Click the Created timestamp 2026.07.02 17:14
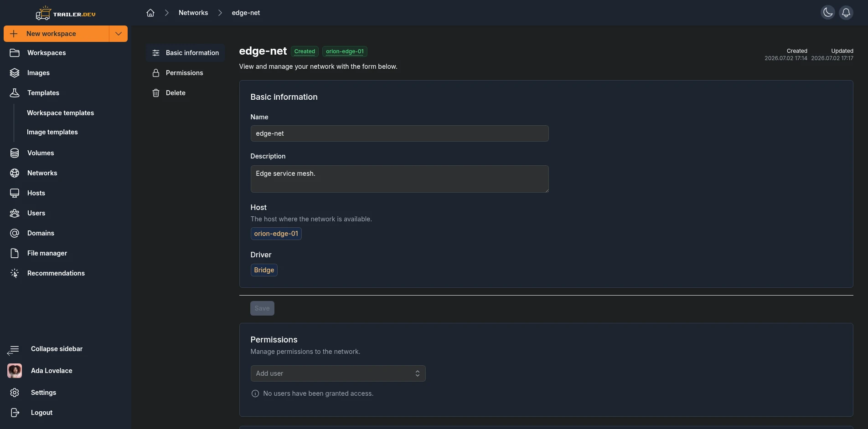The width and height of the screenshot is (868, 429). 786,58
